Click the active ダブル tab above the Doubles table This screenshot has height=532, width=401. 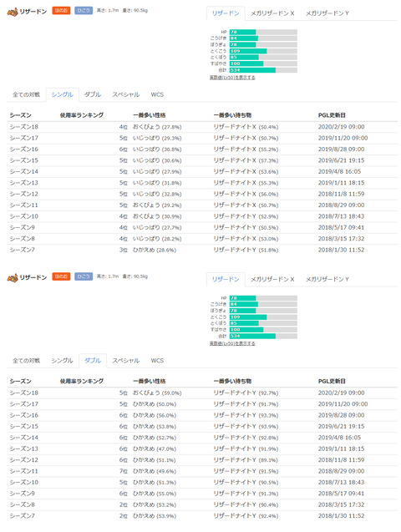93,361
